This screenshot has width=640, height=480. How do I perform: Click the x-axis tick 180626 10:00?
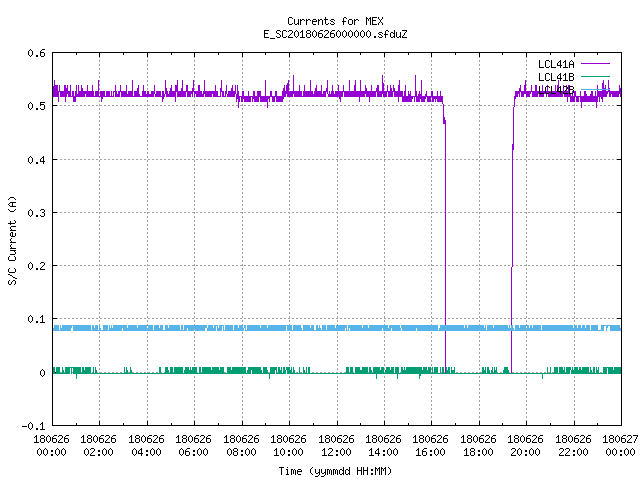pyautogui.click(x=289, y=446)
